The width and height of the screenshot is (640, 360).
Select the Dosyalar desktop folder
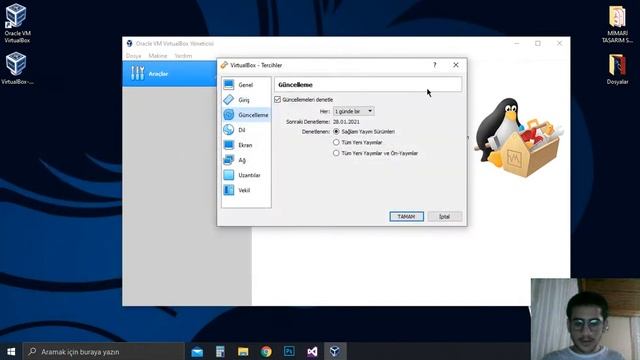[x=617, y=69]
